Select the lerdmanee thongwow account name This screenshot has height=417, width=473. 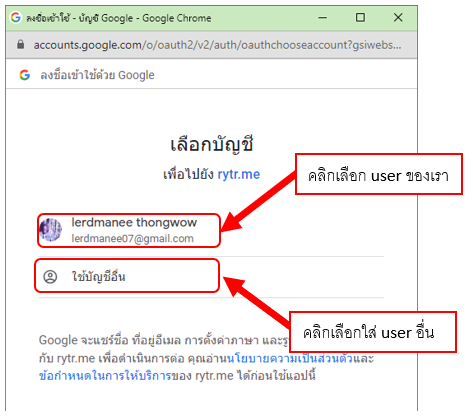(134, 222)
